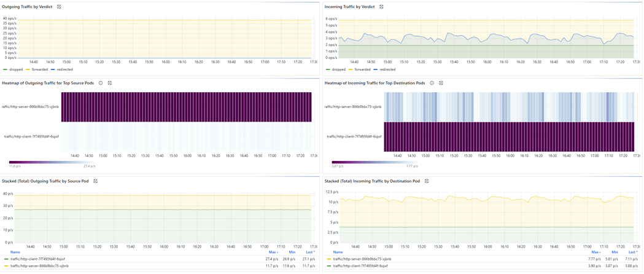Click green color swatch for dropped in Outgoing legend

(x=5, y=70)
